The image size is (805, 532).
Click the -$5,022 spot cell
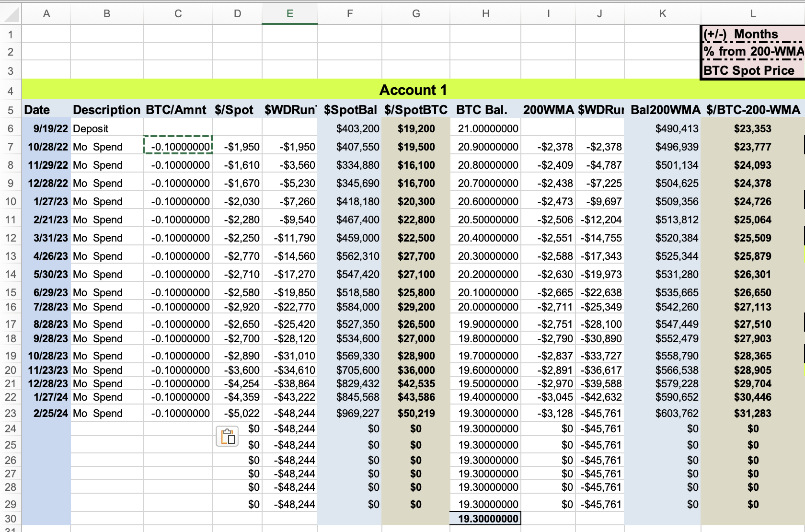[x=237, y=413]
